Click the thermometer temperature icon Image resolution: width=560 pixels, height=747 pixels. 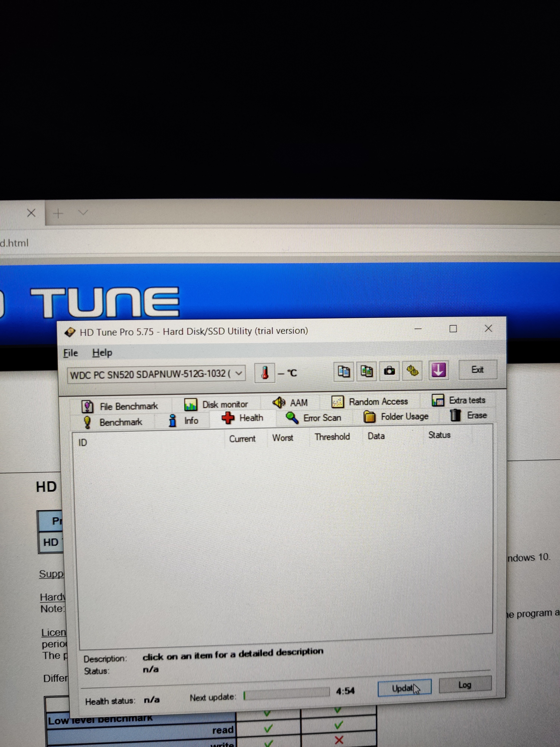[265, 373]
